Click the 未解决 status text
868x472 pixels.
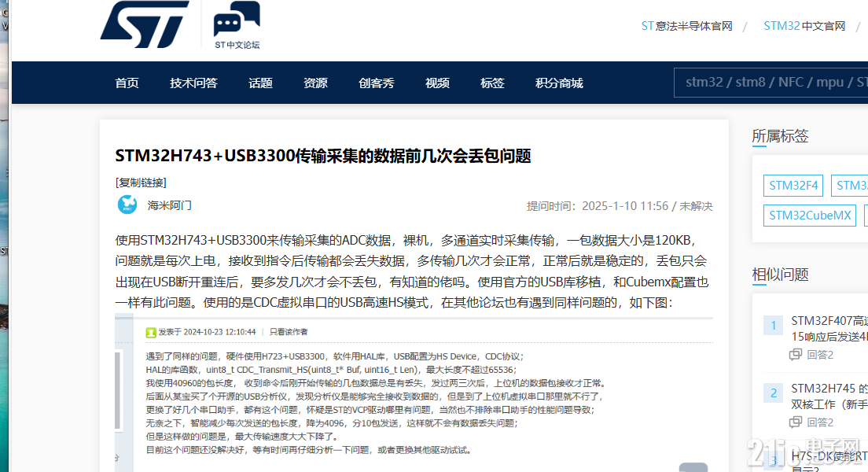pos(696,206)
